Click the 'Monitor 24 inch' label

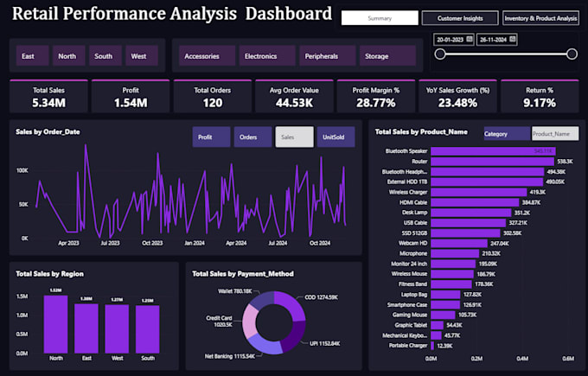(x=409, y=264)
